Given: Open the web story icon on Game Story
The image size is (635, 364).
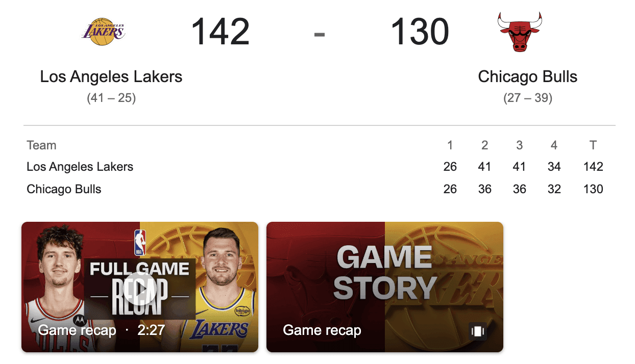Looking at the screenshot, I should tap(477, 331).
